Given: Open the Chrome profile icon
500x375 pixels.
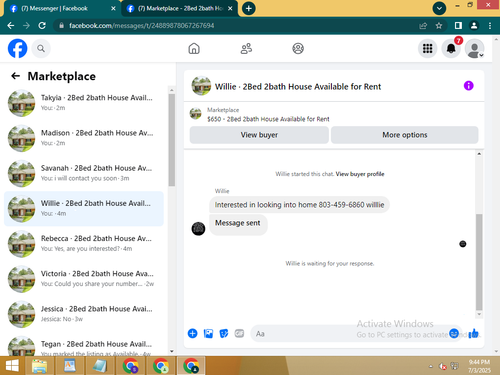Looking at the screenshot, I should [x=474, y=26].
